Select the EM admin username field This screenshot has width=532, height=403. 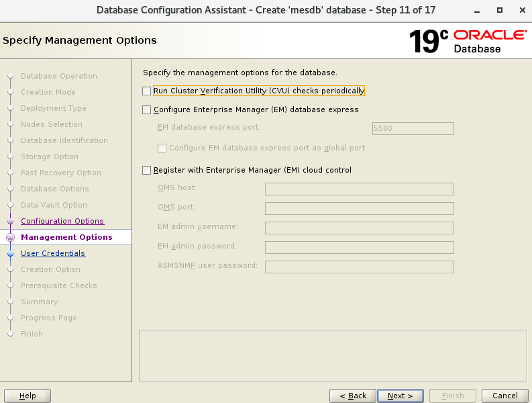[359, 228]
